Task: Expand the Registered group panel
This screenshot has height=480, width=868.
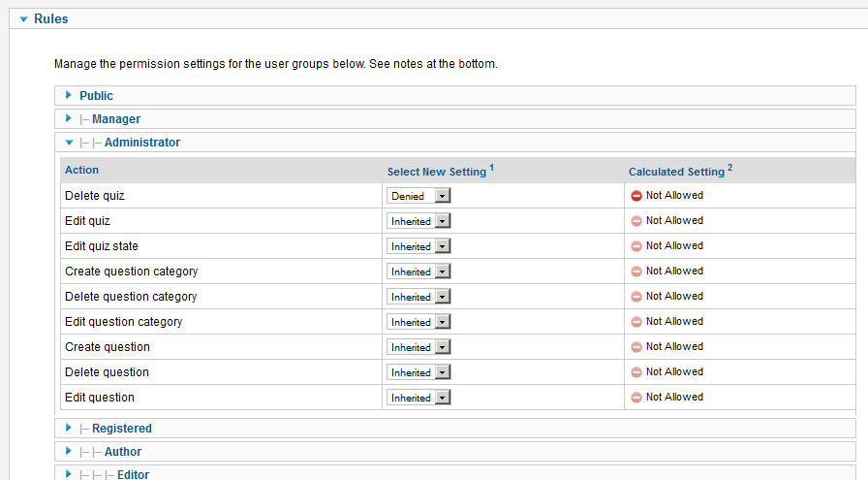Action: (x=454, y=428)
